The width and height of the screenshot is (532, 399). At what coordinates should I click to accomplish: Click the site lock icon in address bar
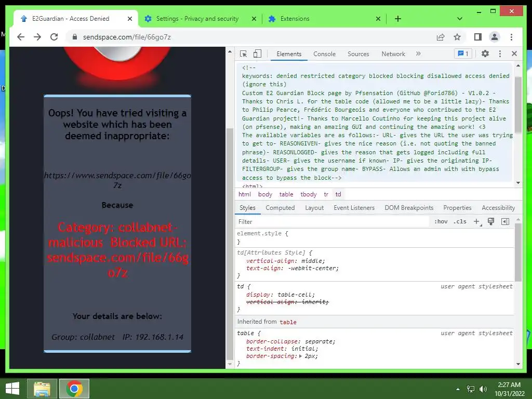[75, 37]
